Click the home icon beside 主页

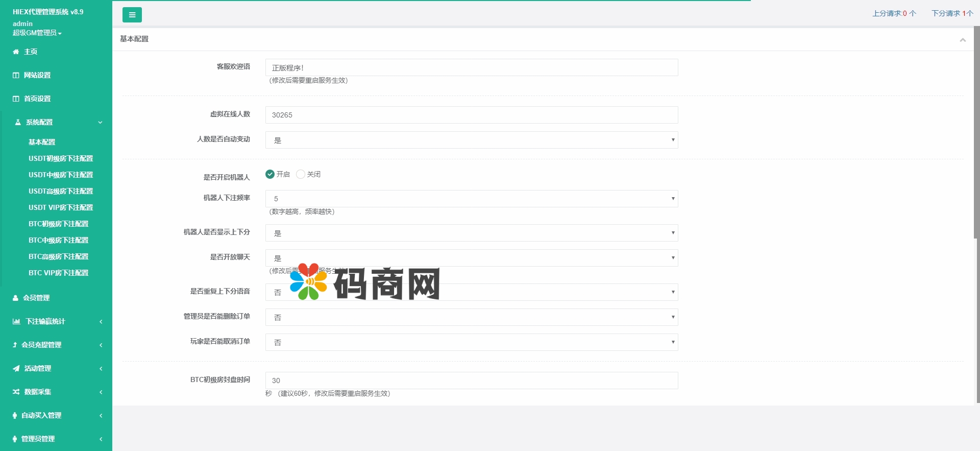click(16, 52)
